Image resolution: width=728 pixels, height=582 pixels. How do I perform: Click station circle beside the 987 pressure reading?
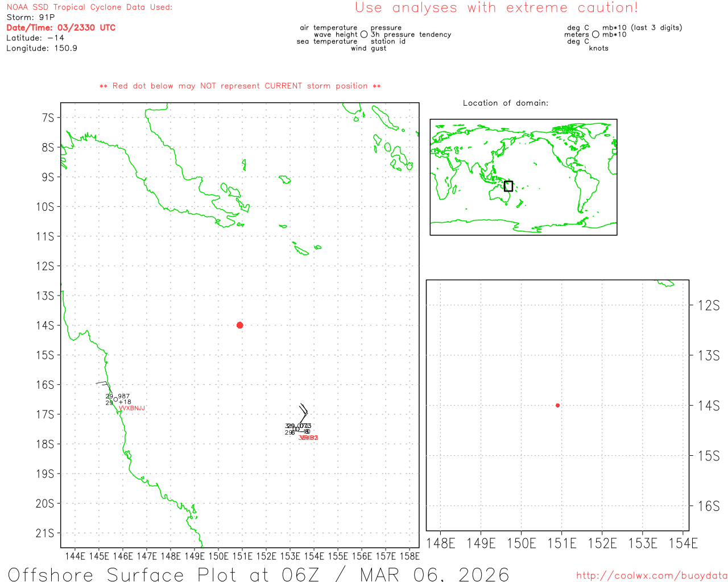(115, 400)
